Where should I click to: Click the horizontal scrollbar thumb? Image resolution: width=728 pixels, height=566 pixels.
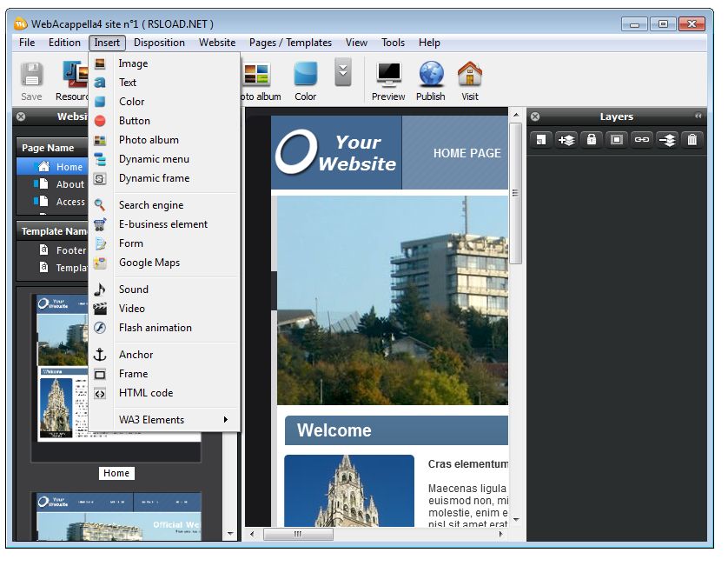[298, 534]
